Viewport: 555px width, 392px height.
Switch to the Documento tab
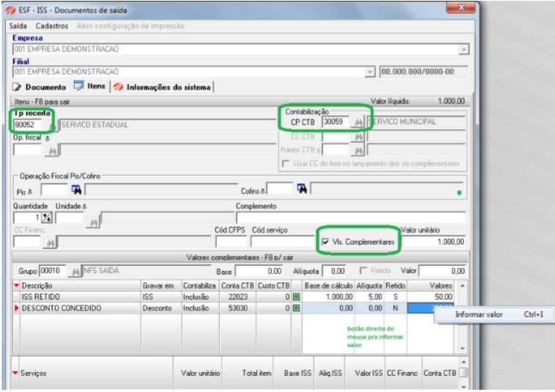pos(40,87)
